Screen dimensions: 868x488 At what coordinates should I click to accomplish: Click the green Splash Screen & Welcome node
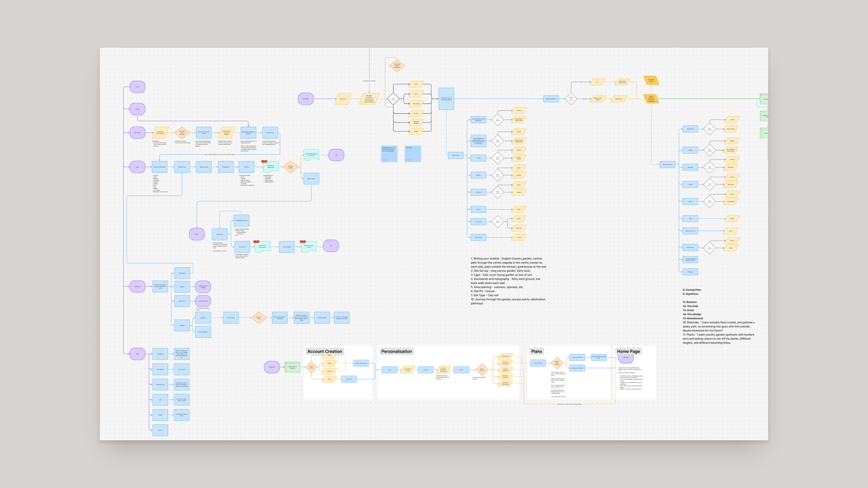pos(293,367)
